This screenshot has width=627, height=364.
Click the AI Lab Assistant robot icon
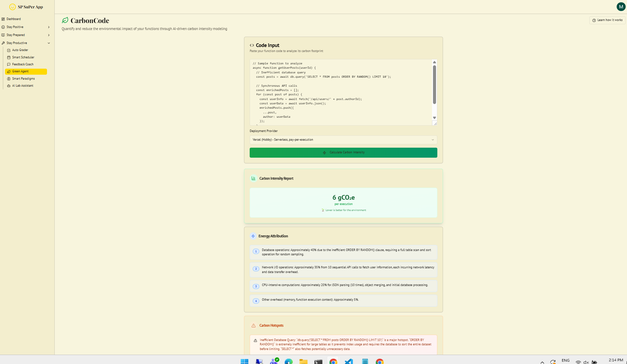(x=9, y=86)
